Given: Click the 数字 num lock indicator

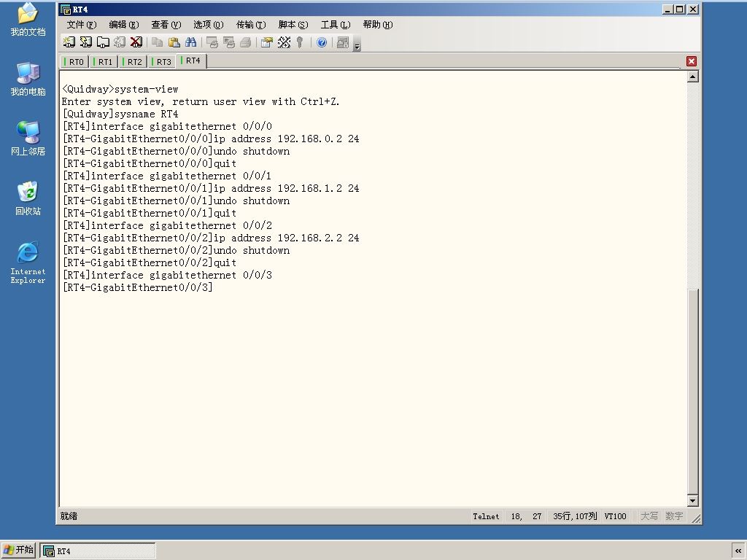Looking at the screenshot, I should 674,516.
